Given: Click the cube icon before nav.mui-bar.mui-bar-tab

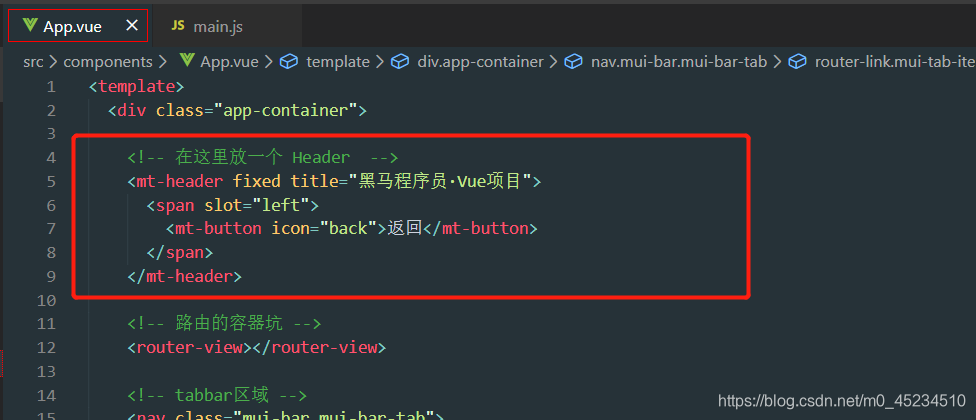Looking at the screenshot, I should pyautogui.click(x=573, y=62).
